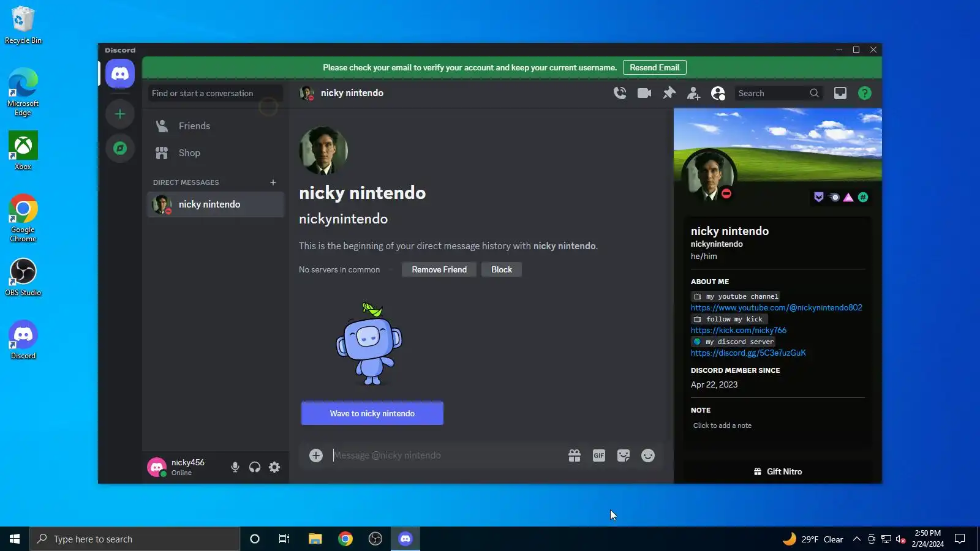Deafen audio with headphones icon
Viewport: 980px width, 551px height.
click(255, 468)
